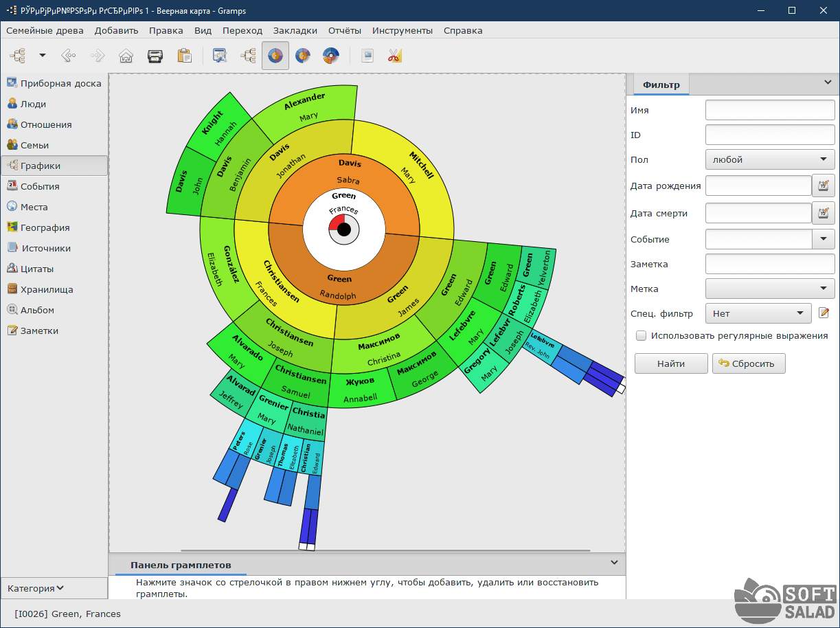
Task: Open the Альбом sidebar category
Action: pos(54,310)
